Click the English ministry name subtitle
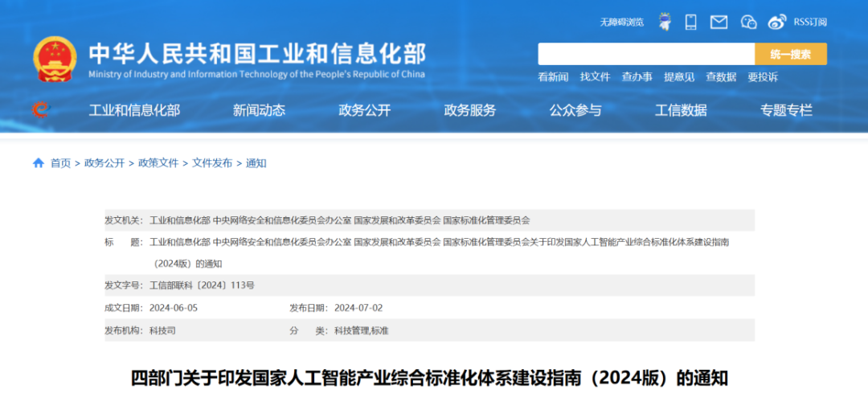Screen dimensions: 868x402 tap(257, 74)
